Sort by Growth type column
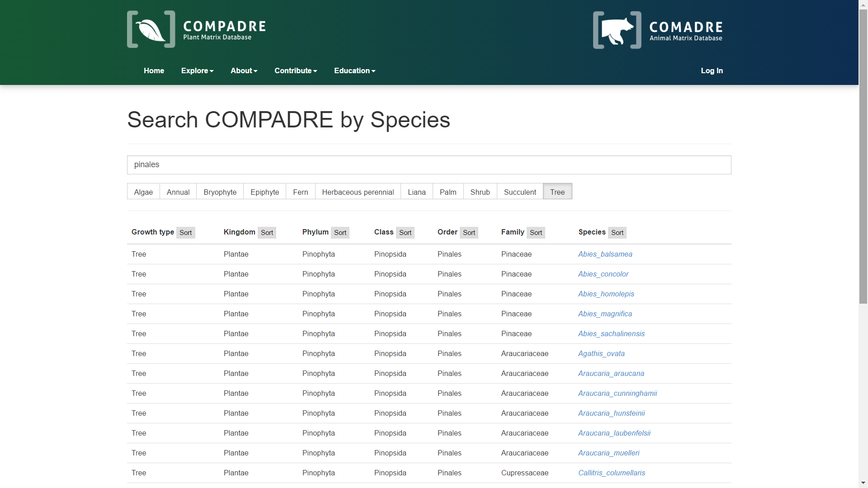 (185, 233)
